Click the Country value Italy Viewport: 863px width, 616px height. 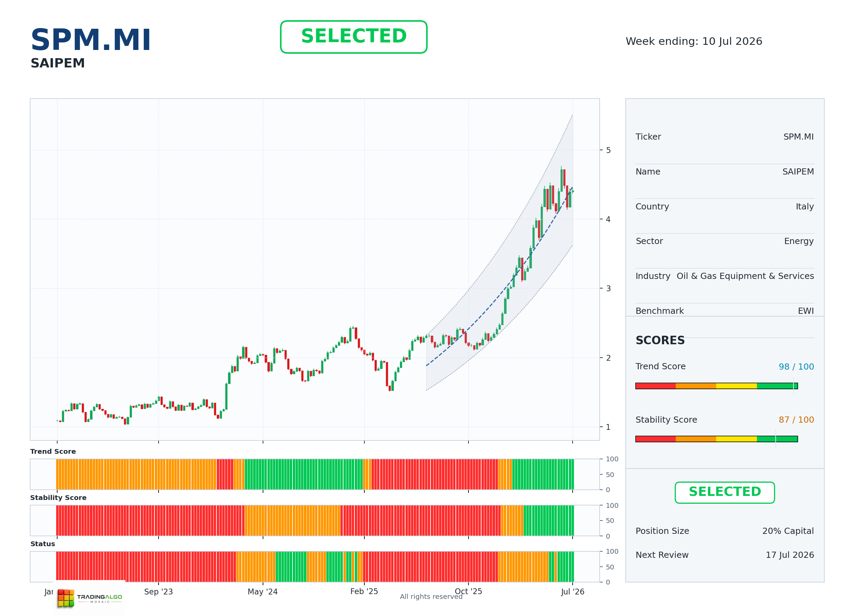[x=804, y=206]
